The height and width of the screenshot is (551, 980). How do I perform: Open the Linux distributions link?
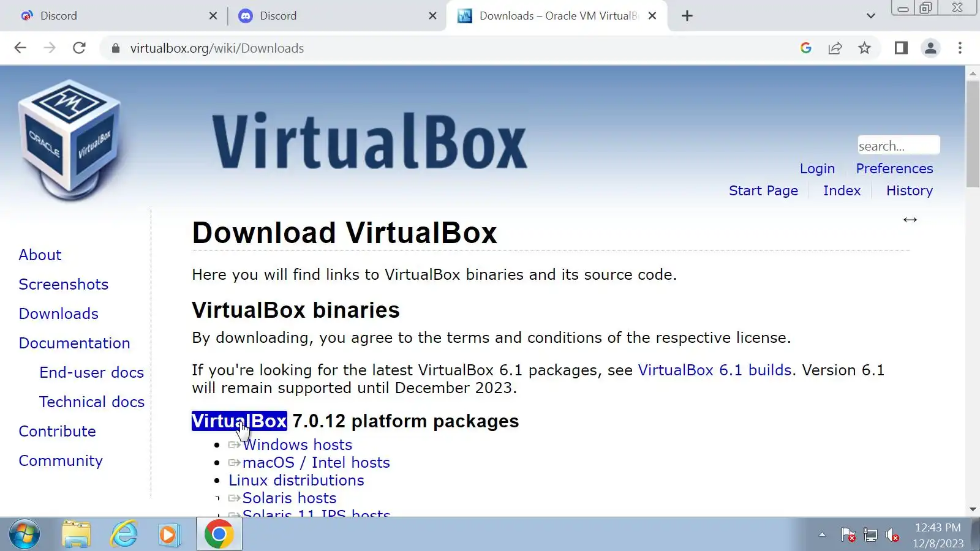(296, 480)
